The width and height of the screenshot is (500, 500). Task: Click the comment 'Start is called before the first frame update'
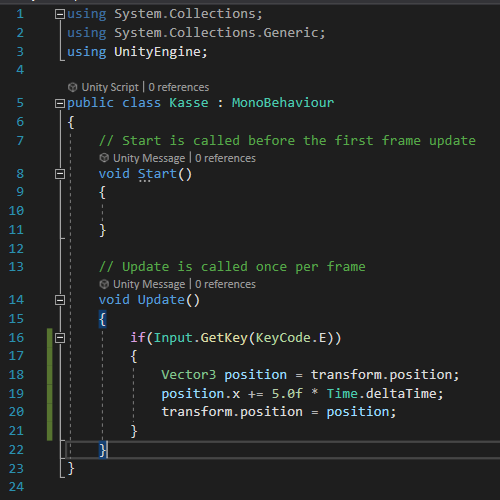tap(299, 141)
